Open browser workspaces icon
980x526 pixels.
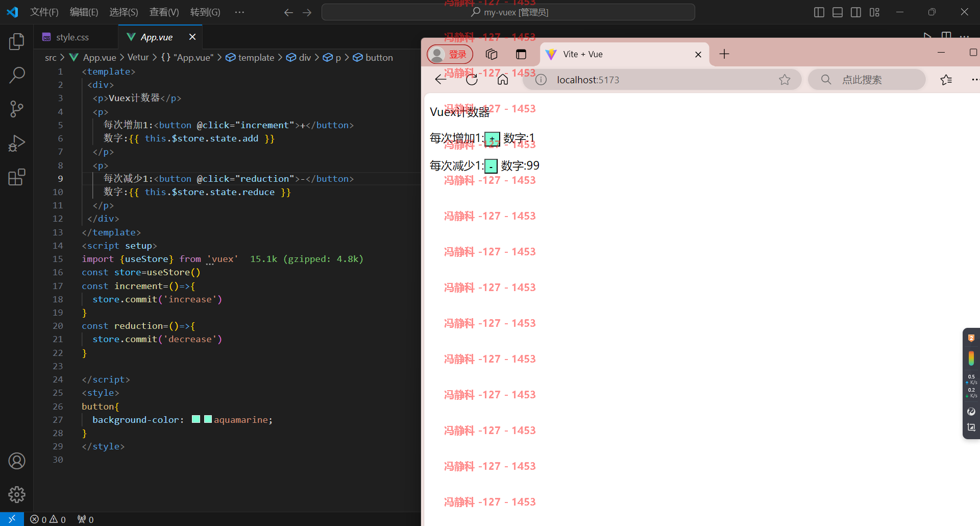click(x=492, y=54)
